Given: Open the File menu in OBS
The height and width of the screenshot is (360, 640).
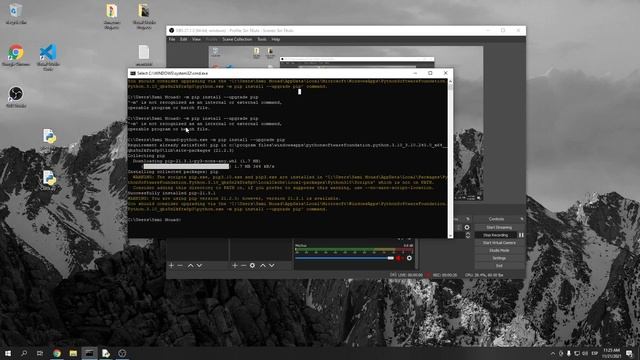Looking at the screenshot, I should 172,39.
